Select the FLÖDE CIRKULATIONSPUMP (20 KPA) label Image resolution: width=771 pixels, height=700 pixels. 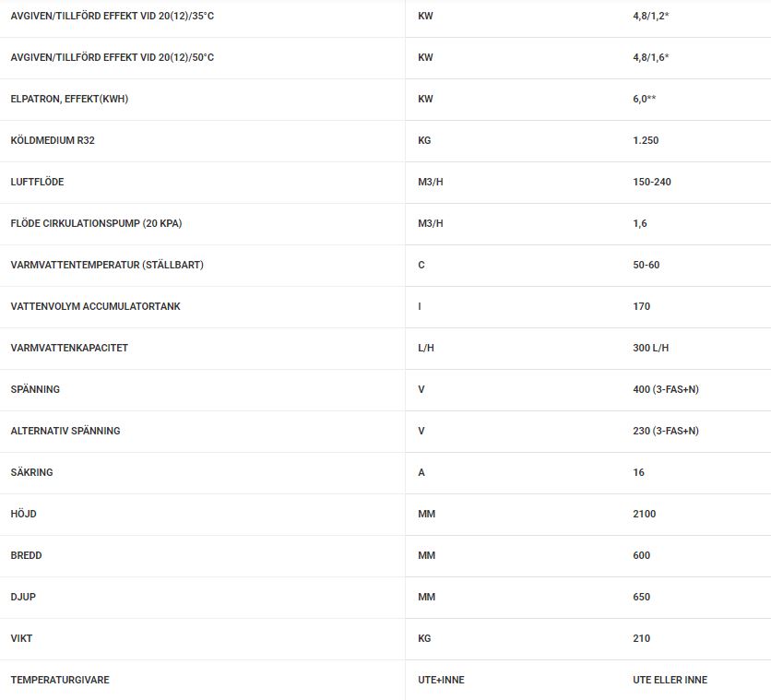pos(102,223)
